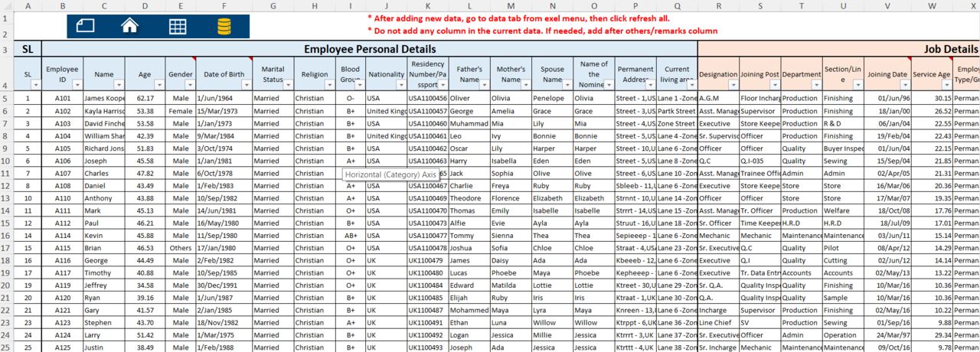The image size is (980, 352).
Task: Open Joining Date filter dropdown
Action: coord(904,85)
